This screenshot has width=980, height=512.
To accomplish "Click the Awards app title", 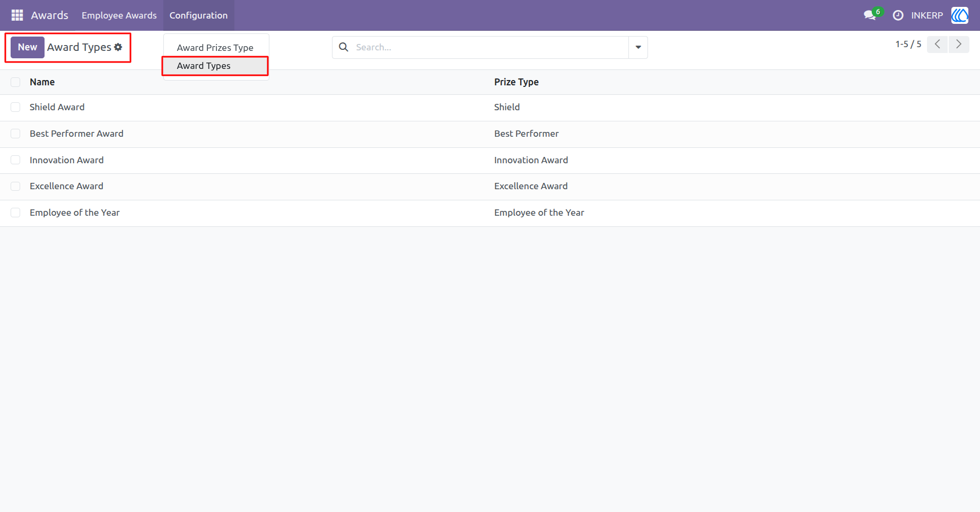I will coord(49,15).
